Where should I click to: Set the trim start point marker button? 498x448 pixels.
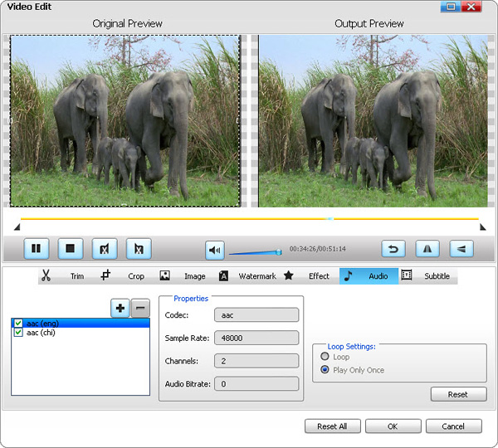click(105, 249)
